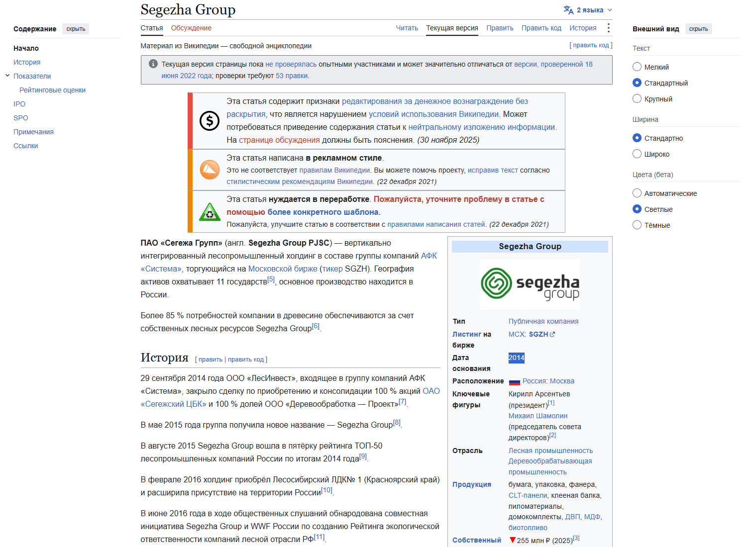Image resolution: width=756 pixels, height=547 pixels.
Task: Hide the Внешний вид appearance panel
Action: click(698, 29)
